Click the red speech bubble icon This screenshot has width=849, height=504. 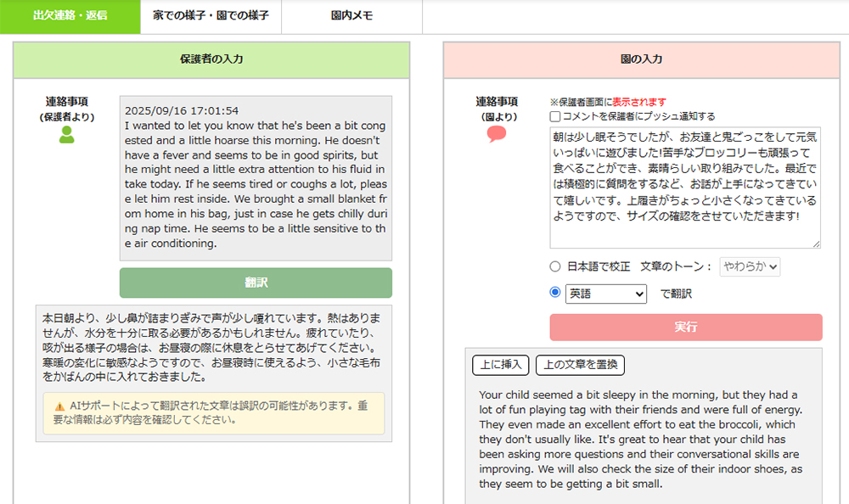(x=498, y=134)
